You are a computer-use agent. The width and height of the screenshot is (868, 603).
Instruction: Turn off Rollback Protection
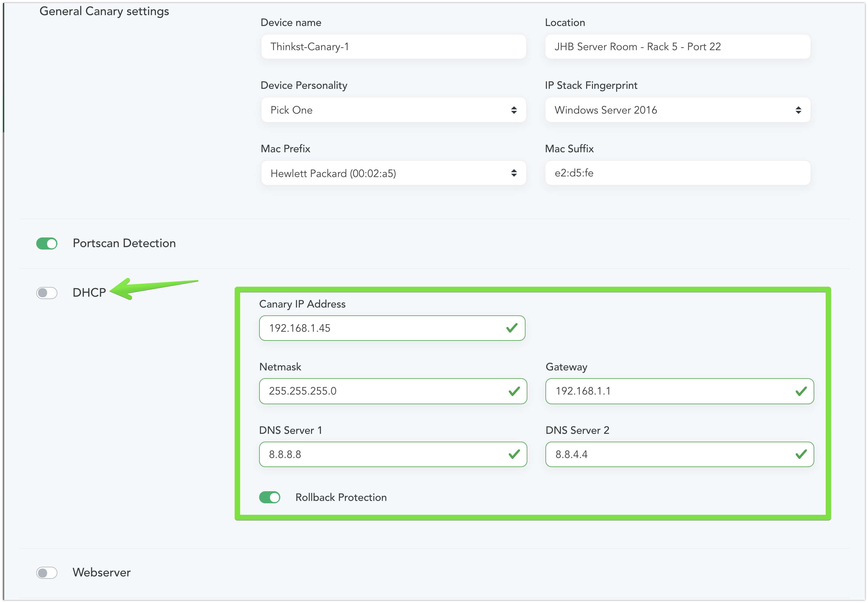[269, 497]
